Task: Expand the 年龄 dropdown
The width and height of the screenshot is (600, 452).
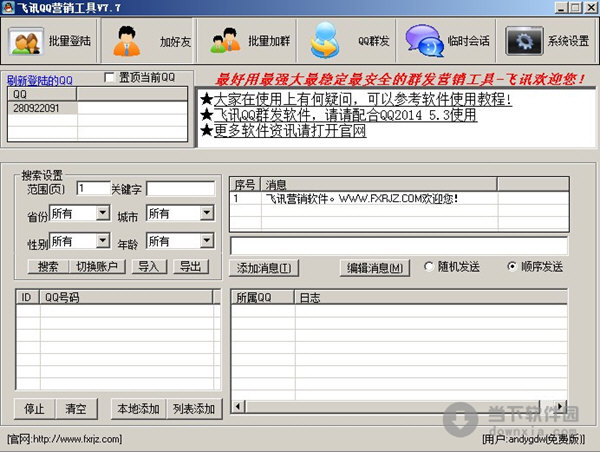Action: coord(207,240)
